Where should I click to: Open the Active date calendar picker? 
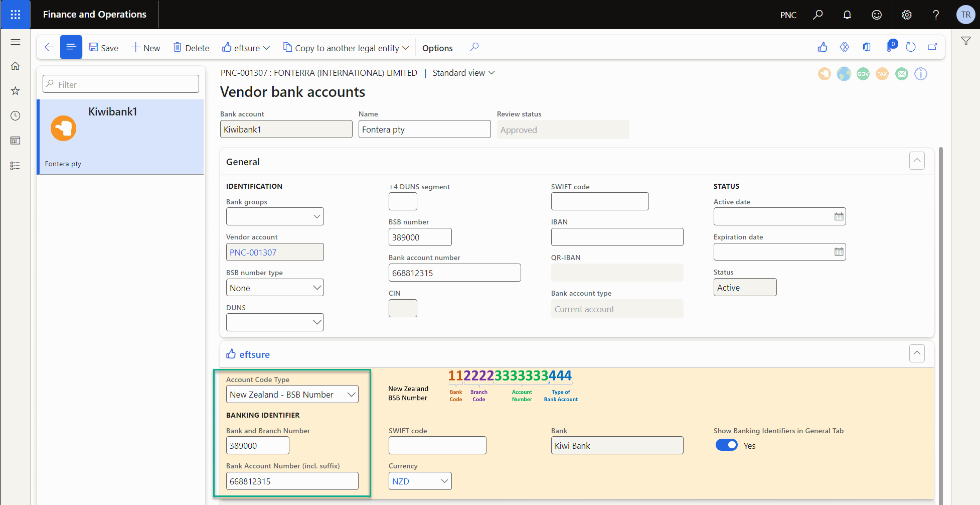[839, 216]
